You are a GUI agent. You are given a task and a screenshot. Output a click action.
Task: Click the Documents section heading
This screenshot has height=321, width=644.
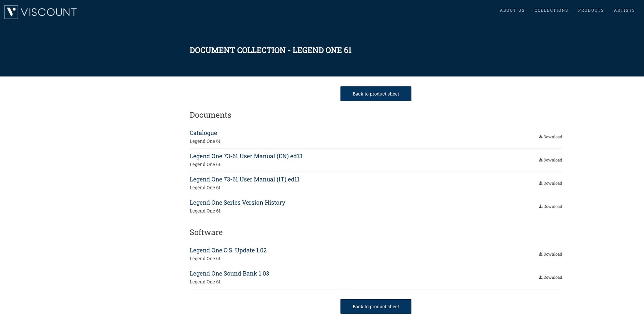(x=210, y=115)
